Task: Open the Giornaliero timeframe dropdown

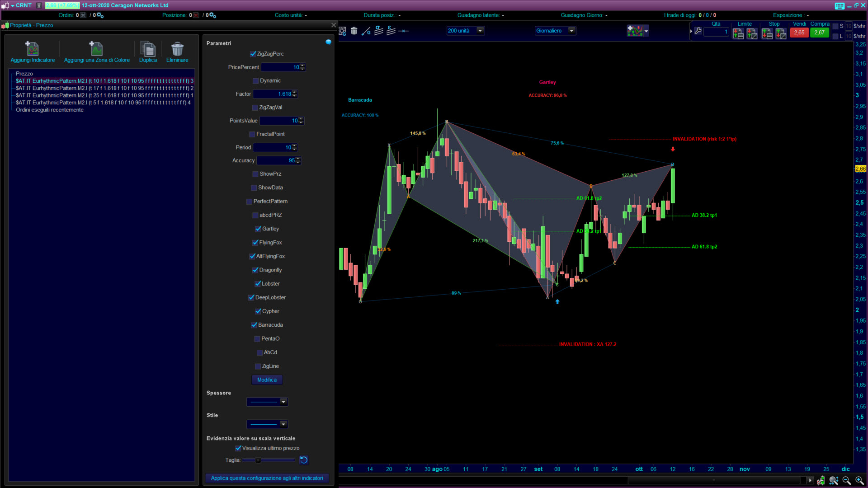Action: (x=571, y=31)
